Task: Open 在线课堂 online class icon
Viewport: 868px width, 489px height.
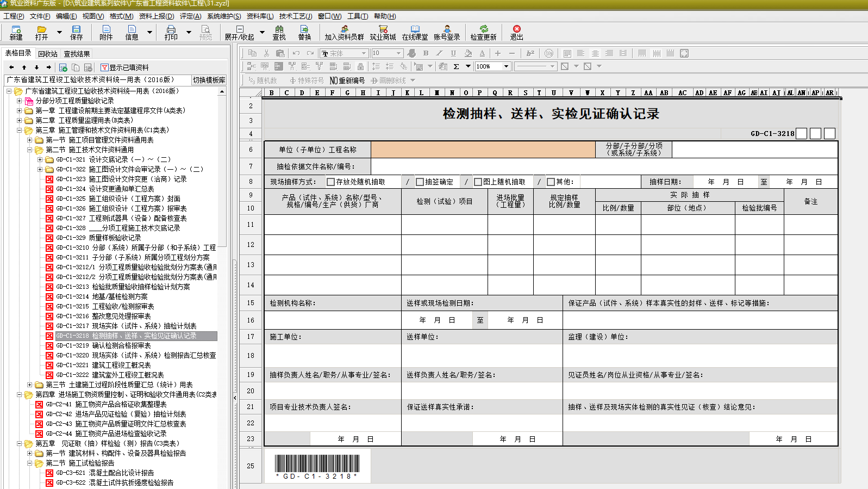Action: 415,33
